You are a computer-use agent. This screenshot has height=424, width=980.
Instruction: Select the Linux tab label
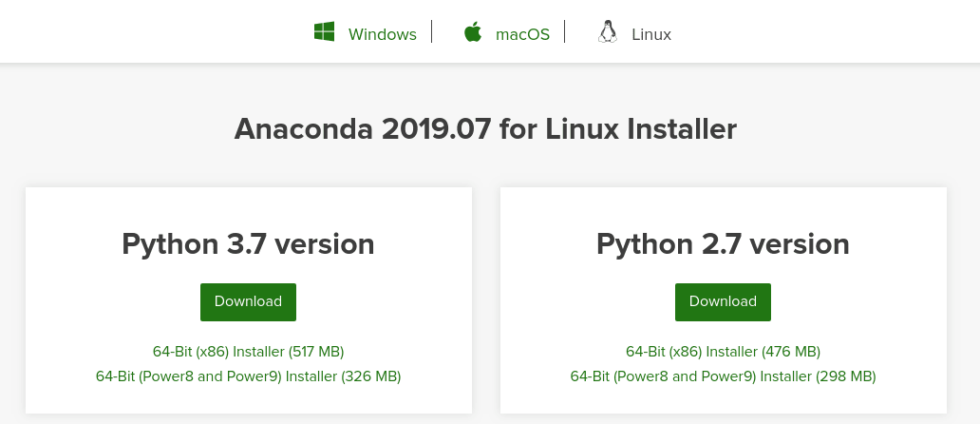(651, 34)
